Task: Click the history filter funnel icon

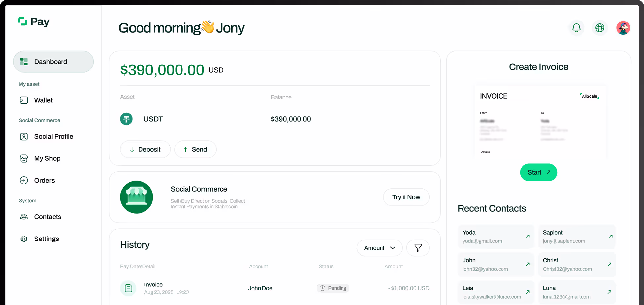Action: pyautogui.click(x=418, y=248)
